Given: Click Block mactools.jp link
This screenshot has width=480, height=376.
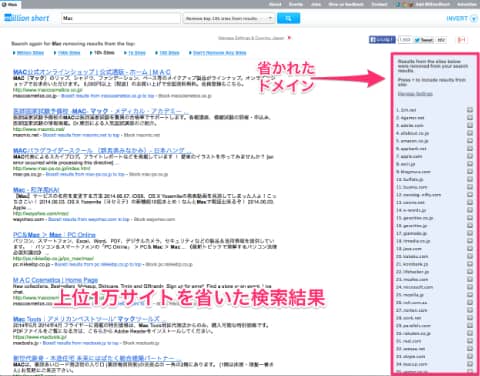Looking at the screenshot, I should click(141, 343).
